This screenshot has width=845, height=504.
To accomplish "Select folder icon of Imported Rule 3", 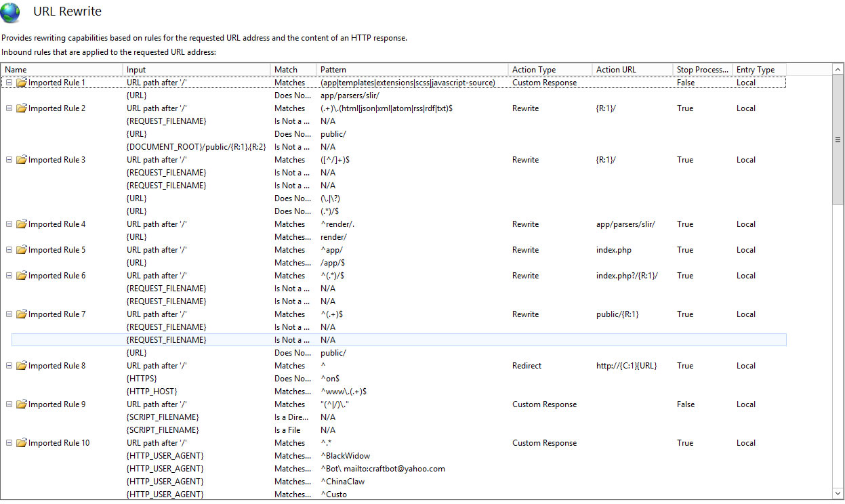I will coord(22,160).
